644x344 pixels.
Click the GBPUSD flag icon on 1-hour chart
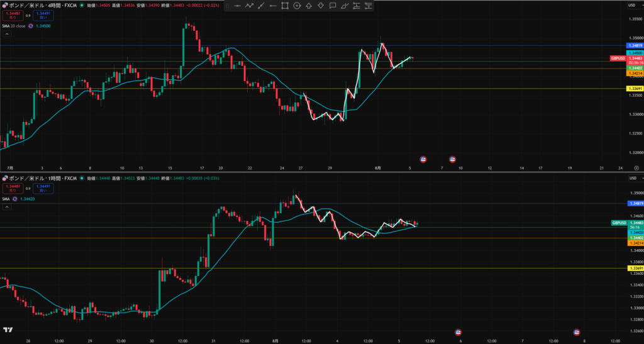(x=5, y=178)
